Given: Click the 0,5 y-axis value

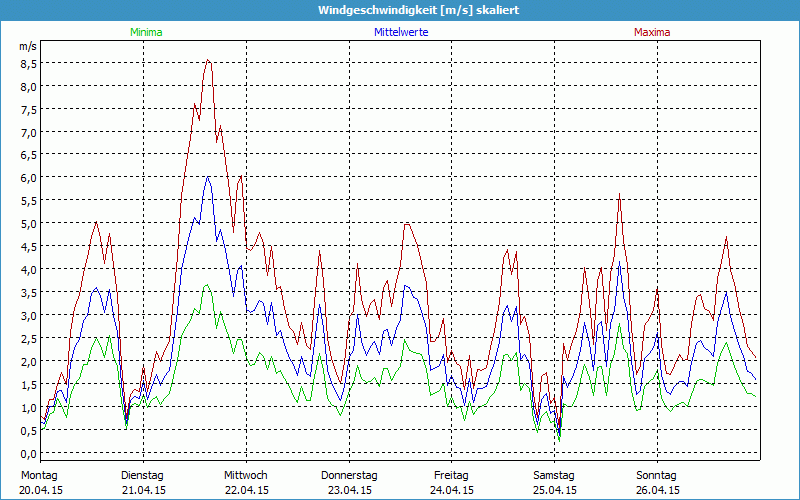Looking at the screenshot, I should pyautogui.click(x=28, y=431).
